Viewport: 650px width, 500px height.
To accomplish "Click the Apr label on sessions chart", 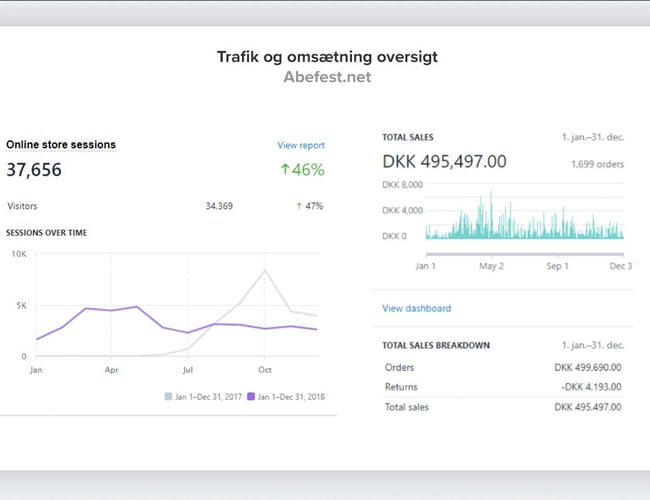I will (x=111, y=370).
